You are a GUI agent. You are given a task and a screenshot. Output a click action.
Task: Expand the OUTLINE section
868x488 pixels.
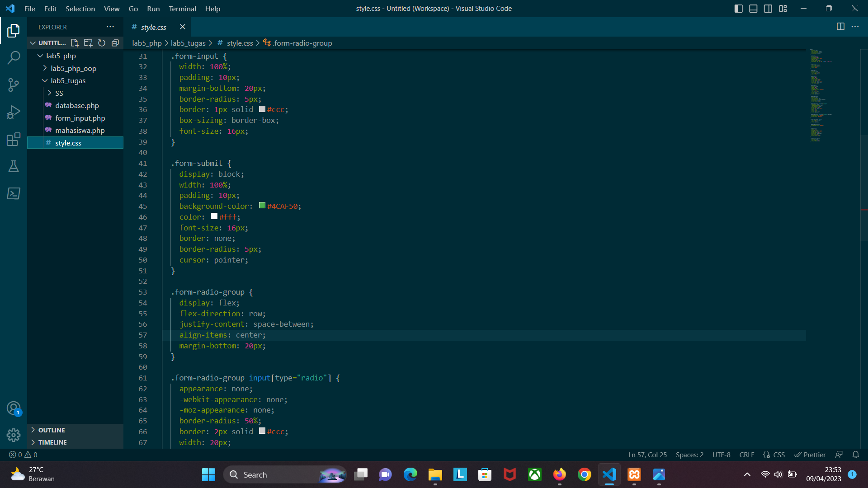coord(52,430)
